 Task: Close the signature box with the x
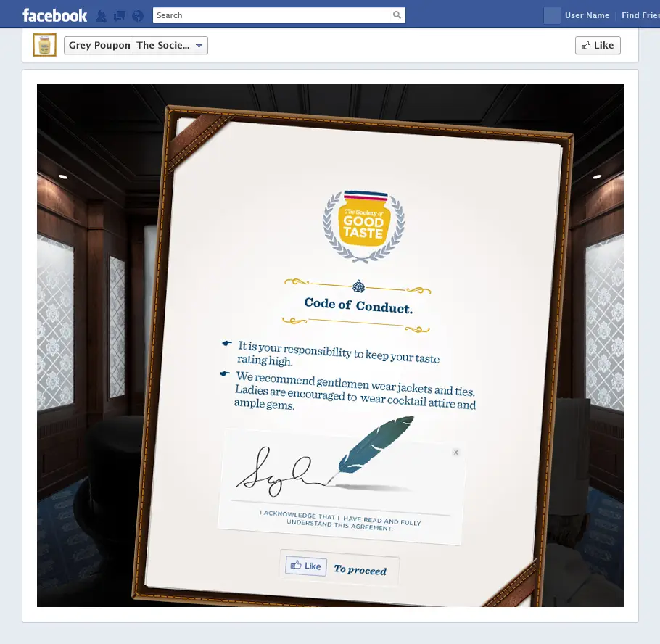click(x=455, y=453)
